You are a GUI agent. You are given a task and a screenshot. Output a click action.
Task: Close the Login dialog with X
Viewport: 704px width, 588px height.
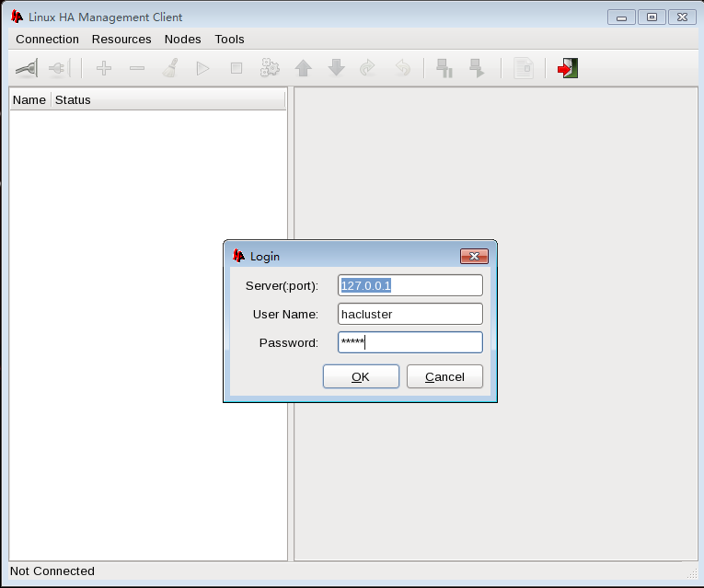point(474,256)
